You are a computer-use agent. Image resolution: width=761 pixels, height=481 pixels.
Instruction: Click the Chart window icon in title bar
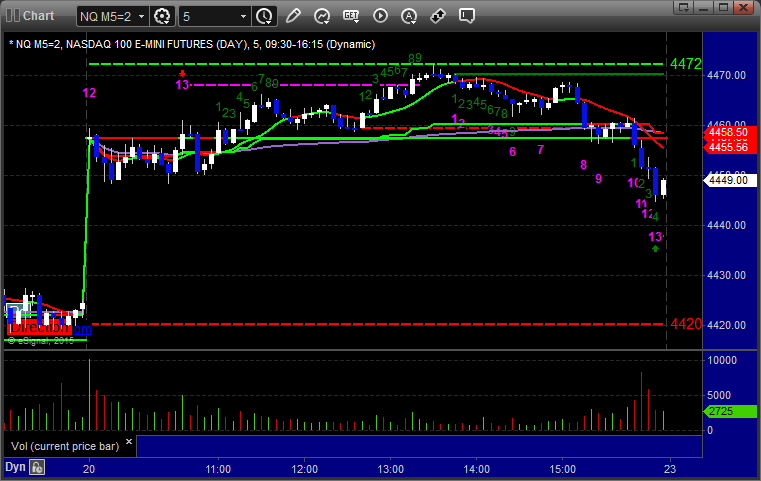13,16
